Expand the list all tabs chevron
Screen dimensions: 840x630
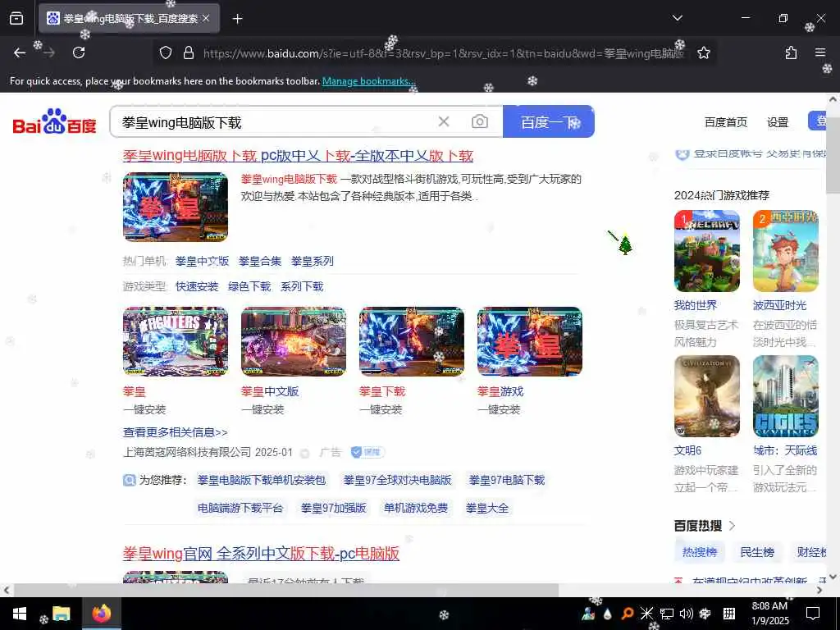(677, 18)
